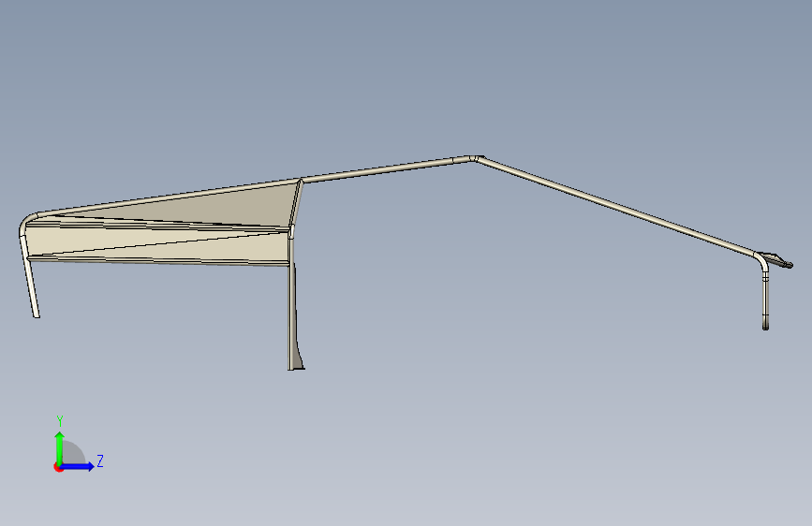Click the blue Z axis arrow
Image resolution: width=812 pixels, height=526 pixels.
(78, 466)
